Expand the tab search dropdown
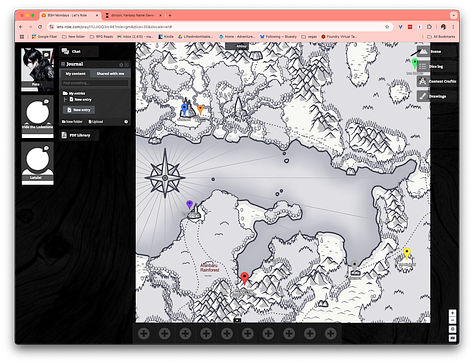The image size is (474, 364). point(453,15)
